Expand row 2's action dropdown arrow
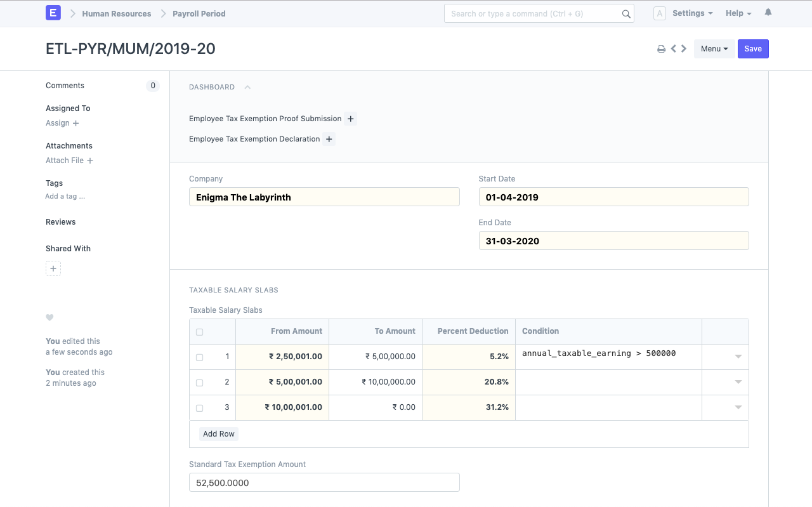 738,382
